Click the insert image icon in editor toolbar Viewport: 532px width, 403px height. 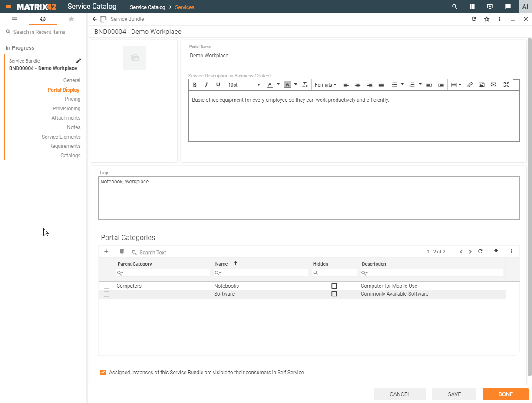tap(482, 85)
